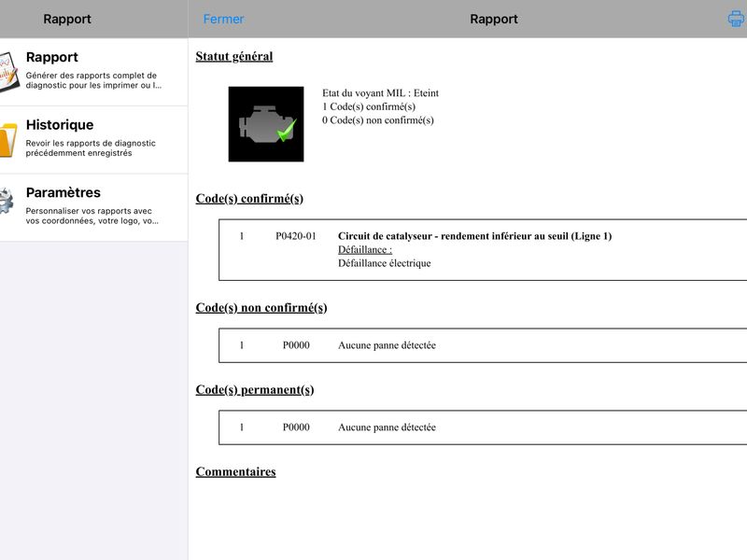747x560 pixels.
Task: Click the printer icon in top bar
Action: [737, 19]
